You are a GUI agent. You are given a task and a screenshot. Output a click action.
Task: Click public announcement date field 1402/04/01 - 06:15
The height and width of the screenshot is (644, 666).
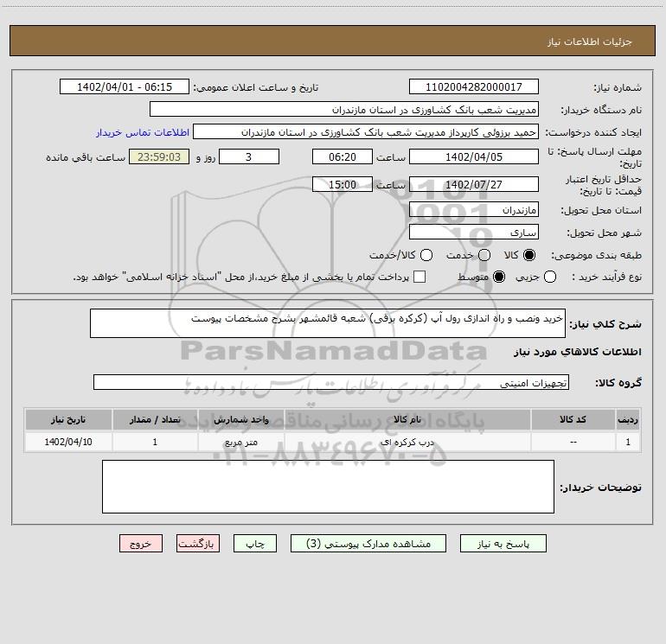click(125, 86)
